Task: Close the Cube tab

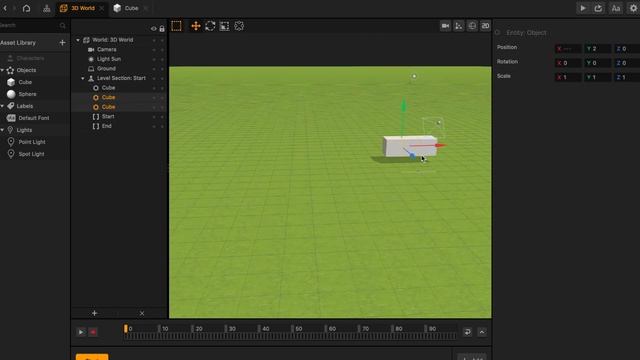Action: coord(146,8)
